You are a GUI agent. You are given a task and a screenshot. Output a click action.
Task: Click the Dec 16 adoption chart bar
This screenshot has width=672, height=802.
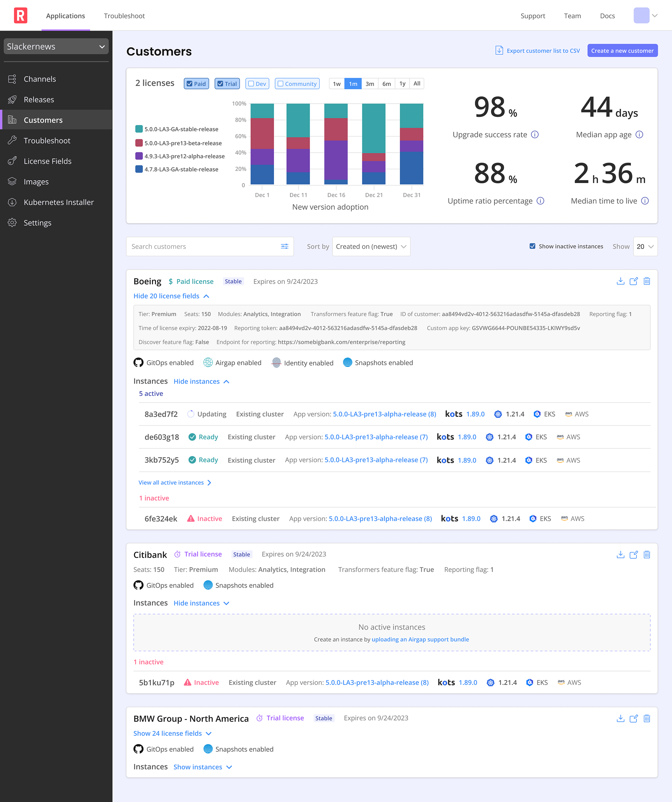[336, 144]
